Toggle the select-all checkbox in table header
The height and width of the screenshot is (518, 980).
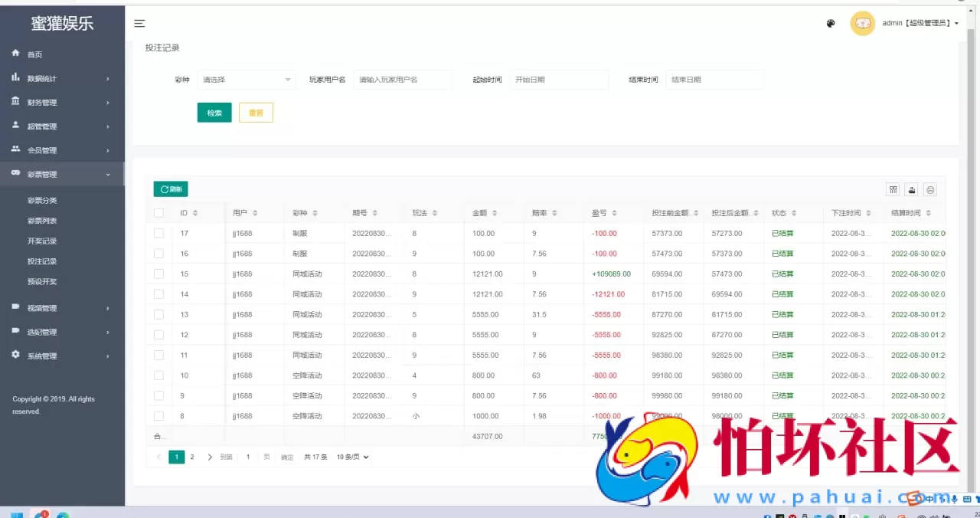pos(158,212)
